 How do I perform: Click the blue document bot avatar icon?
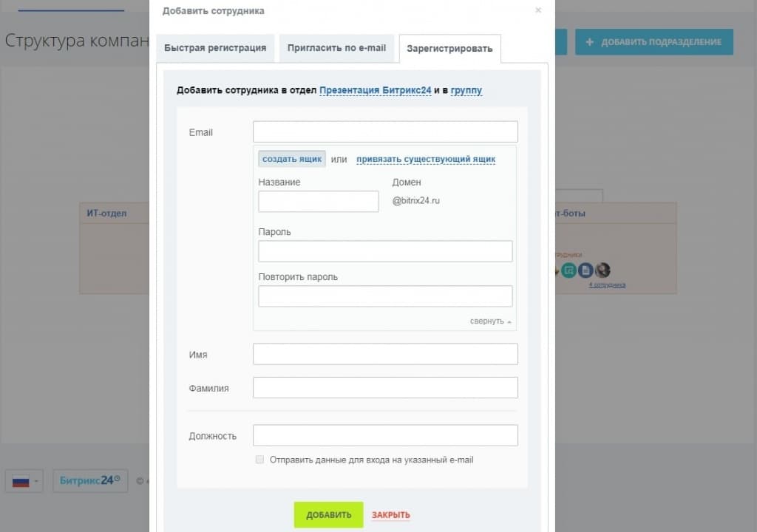pos(585,270)
